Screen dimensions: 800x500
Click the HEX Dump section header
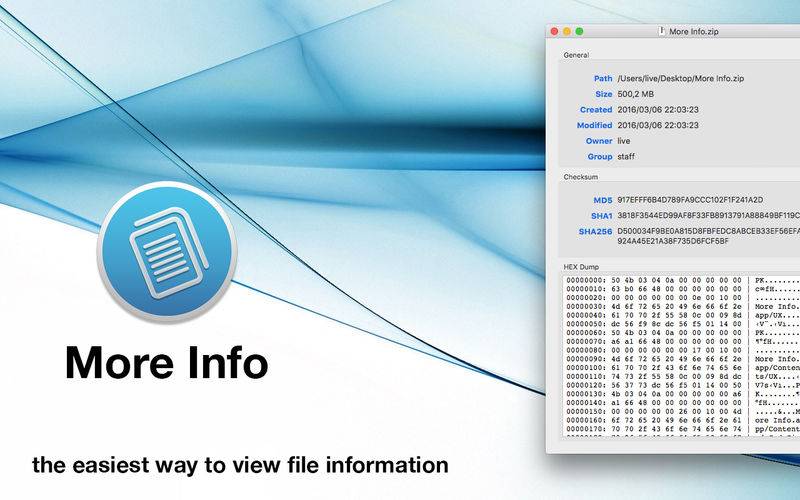pyautogui.click(x=581, y=267)
